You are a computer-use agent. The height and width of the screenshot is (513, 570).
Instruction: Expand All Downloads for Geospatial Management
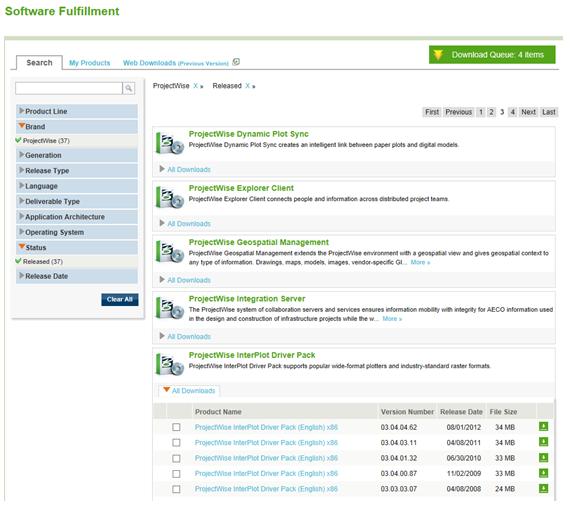point(185,280)
